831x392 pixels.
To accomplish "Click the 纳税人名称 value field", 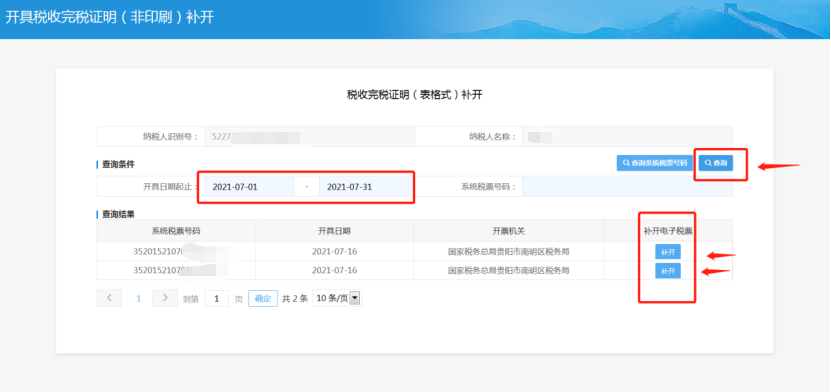I will click(x=627, y=137).
